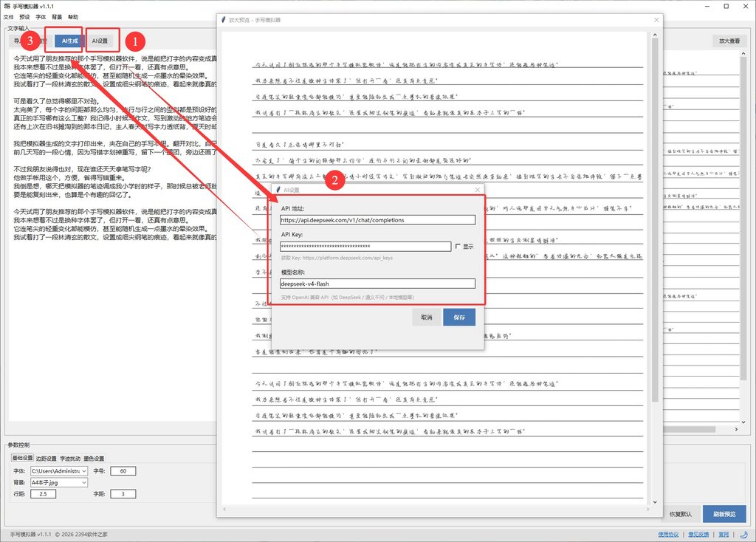Image resolution: width=756 pixels, height=542 pixels.
Task: Click preview window scroll-down arrow
Action: click(x=655, y=502)
